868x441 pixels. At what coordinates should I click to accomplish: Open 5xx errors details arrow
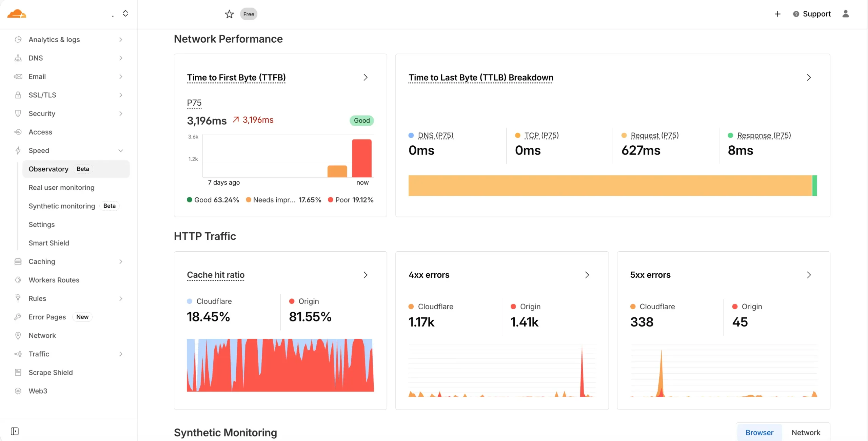click(x=809, y=275)
